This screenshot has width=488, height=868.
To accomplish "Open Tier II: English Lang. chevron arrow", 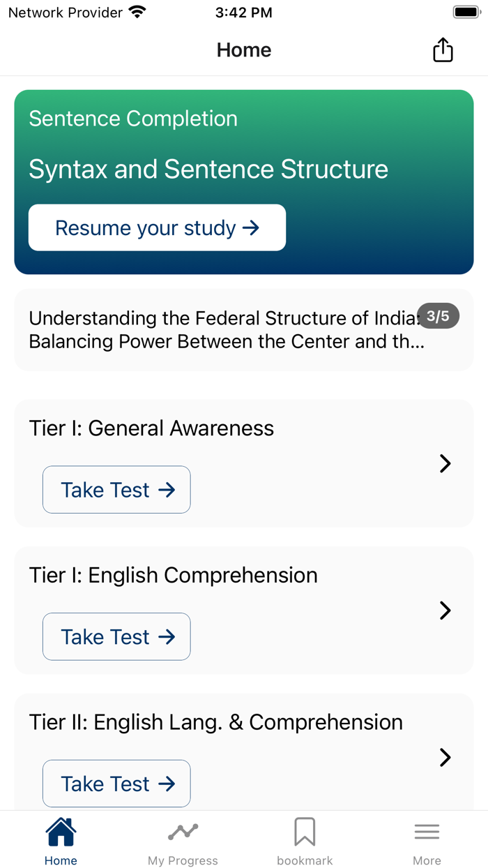I will pyautogui.click(x=445, y=758).
